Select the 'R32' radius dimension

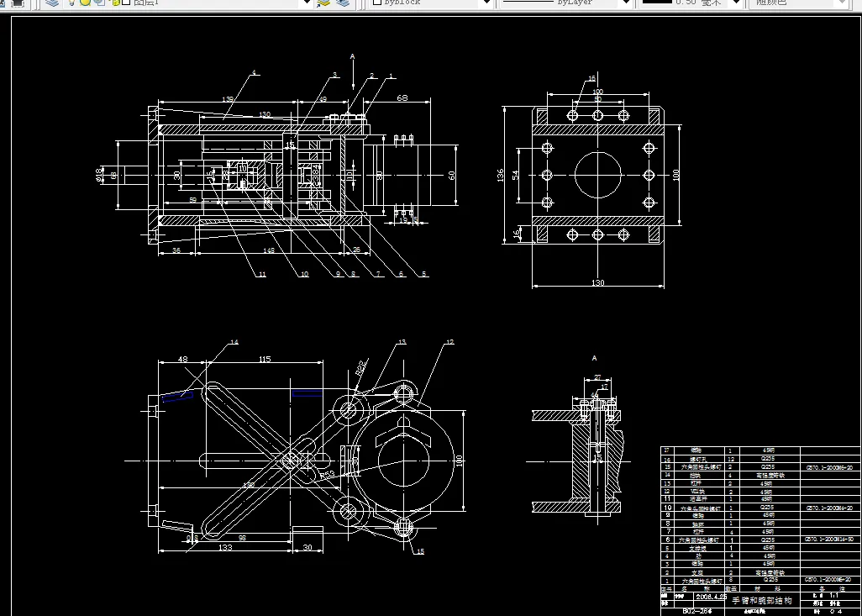(361, 368)
